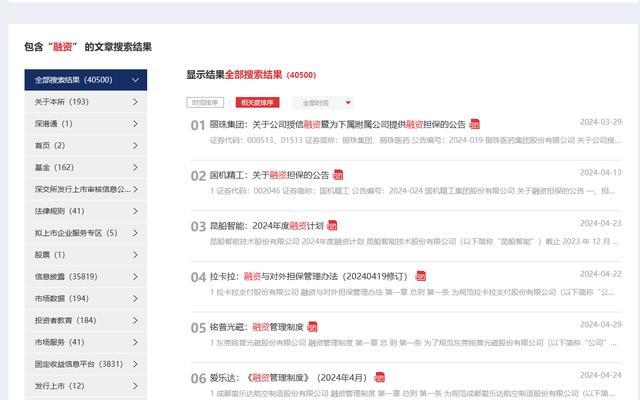
Task: Open PDF icon beside 昆船智能 2024年度融资计划
Action: point(332,225)
